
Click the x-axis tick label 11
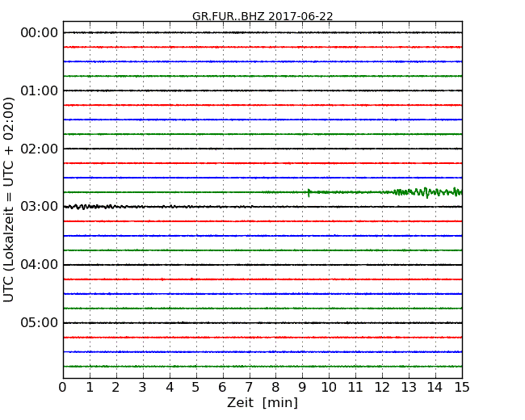coord(355,388)
